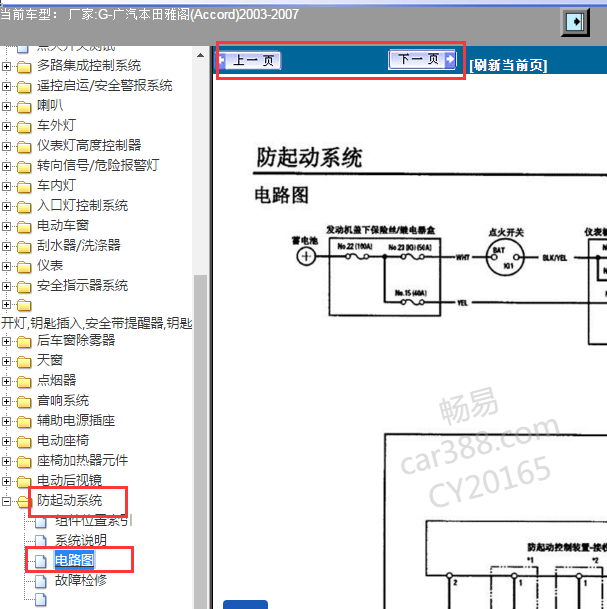Click the 点烟器 folder icon
The height and width of the screenshot is (609, 607).
(x=24, y=382)
